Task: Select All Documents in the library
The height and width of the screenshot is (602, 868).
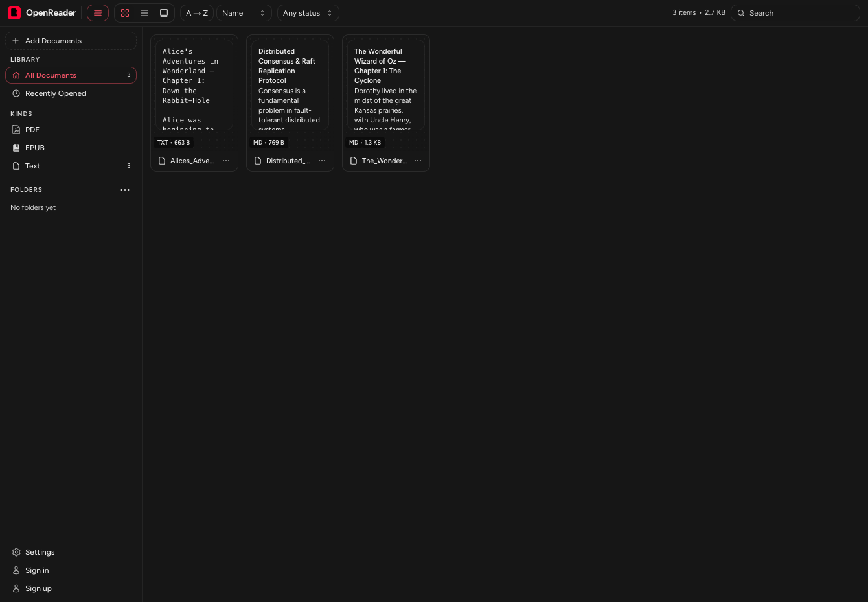Action: coord(71,75)
